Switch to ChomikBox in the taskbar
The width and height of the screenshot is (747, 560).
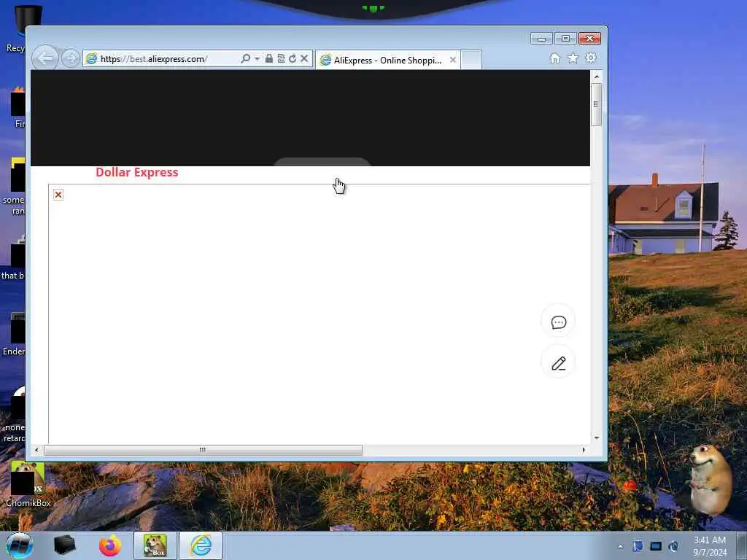[x=155, y=545]
